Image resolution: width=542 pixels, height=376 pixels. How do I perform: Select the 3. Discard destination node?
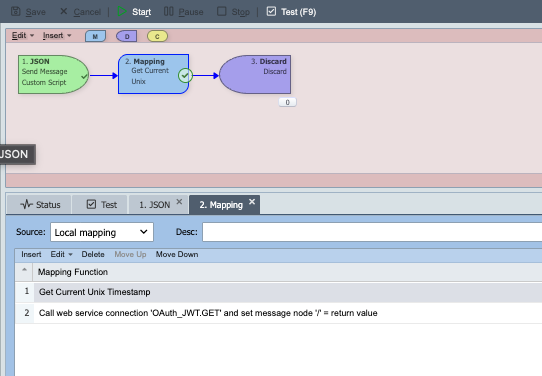point(255,74)
